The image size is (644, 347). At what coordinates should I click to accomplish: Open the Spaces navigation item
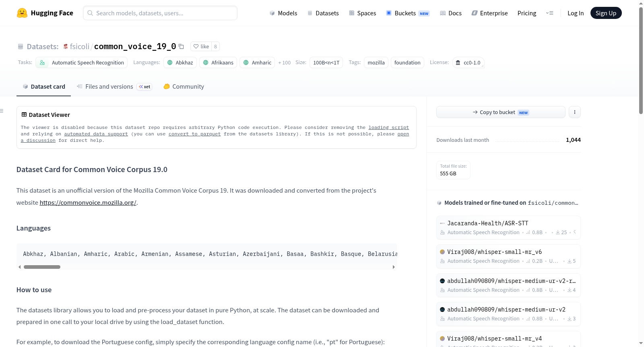tap(362, 13)
